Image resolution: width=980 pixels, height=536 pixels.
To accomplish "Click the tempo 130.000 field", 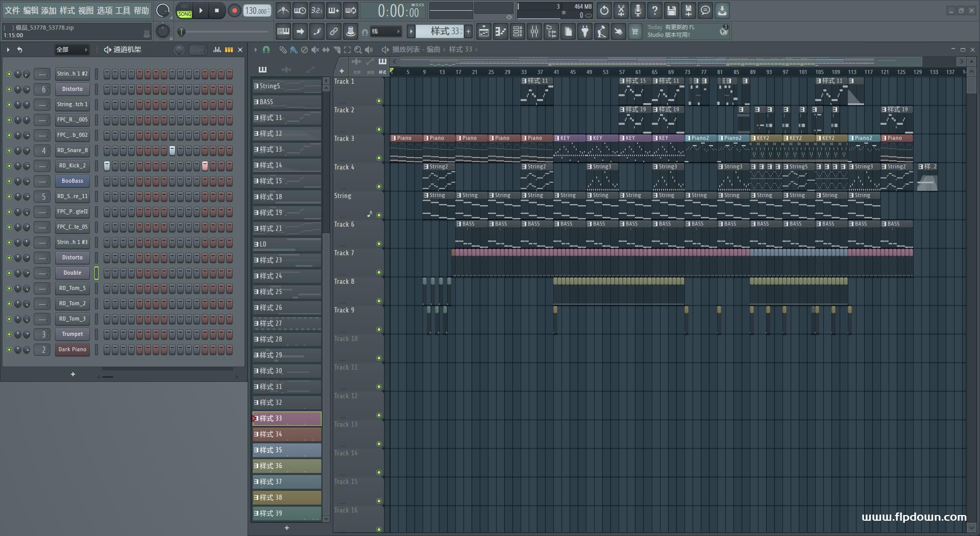I will click(x=257, y=11).
